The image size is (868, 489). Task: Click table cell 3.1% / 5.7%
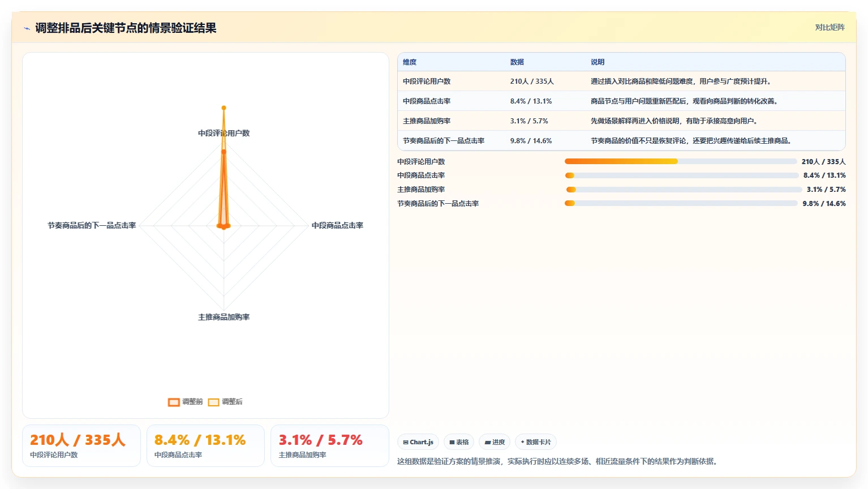pos(529,121)
